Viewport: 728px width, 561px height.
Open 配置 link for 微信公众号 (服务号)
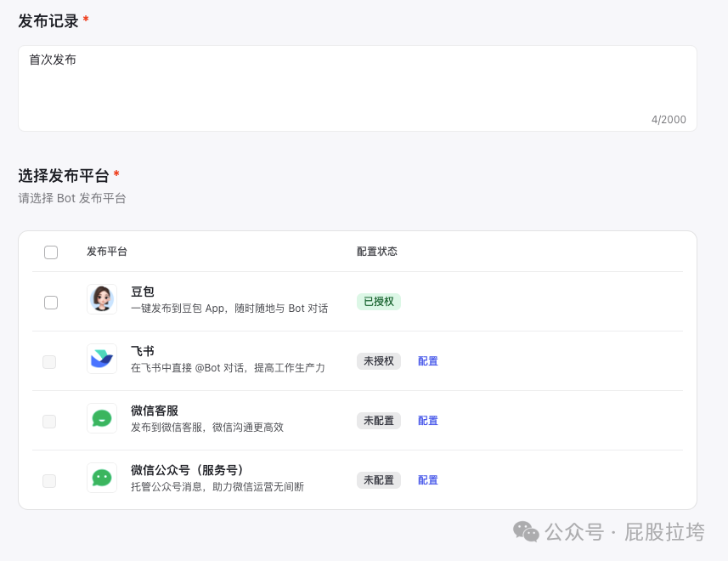pyautogui.click(x=427, y=479)
